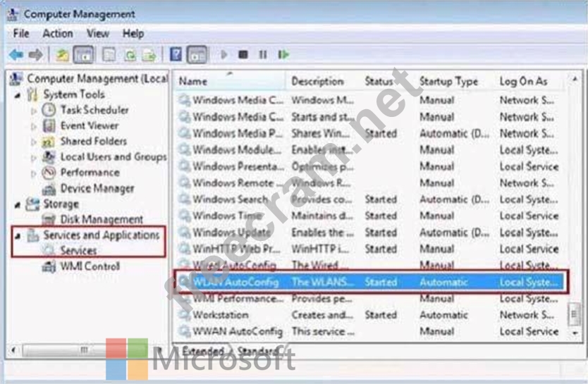
Task: Open the Action menu
Action: [58, 33]
